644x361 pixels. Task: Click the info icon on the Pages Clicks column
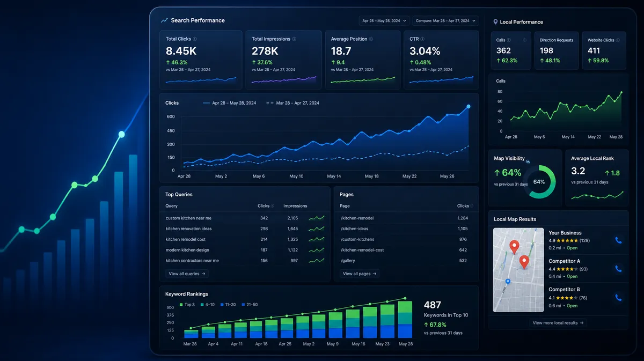point(473,206)
